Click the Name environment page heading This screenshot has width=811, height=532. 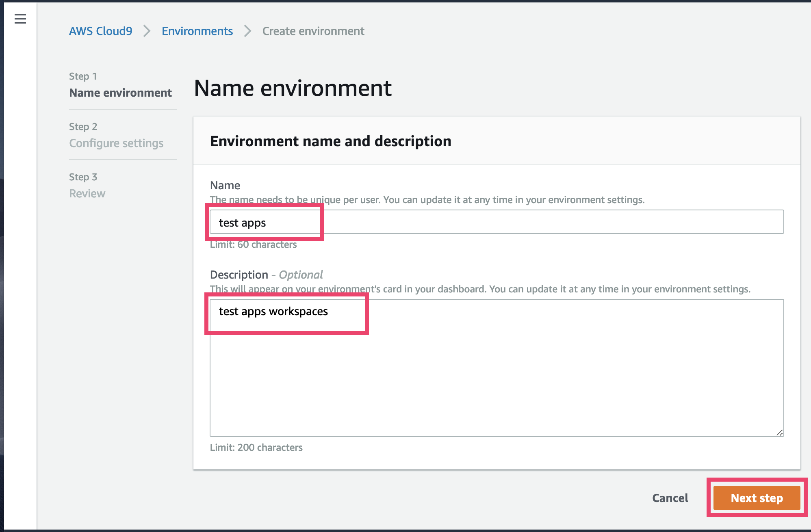293,88
